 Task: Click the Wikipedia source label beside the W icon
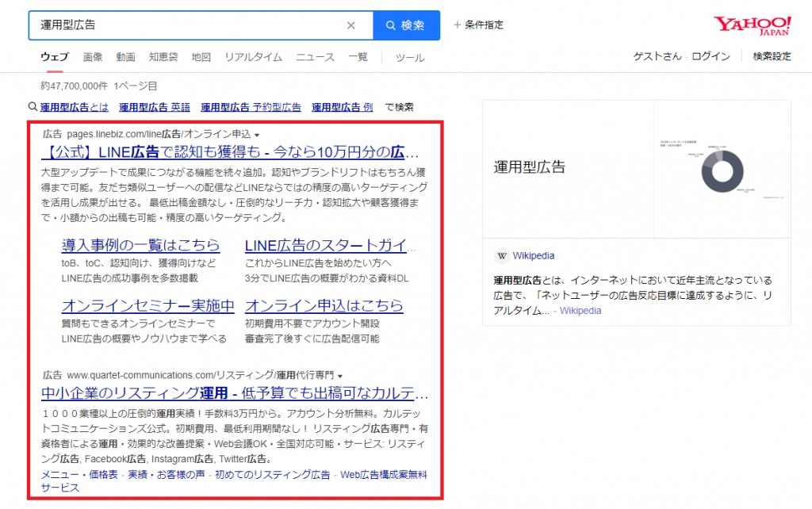[534, 256]
